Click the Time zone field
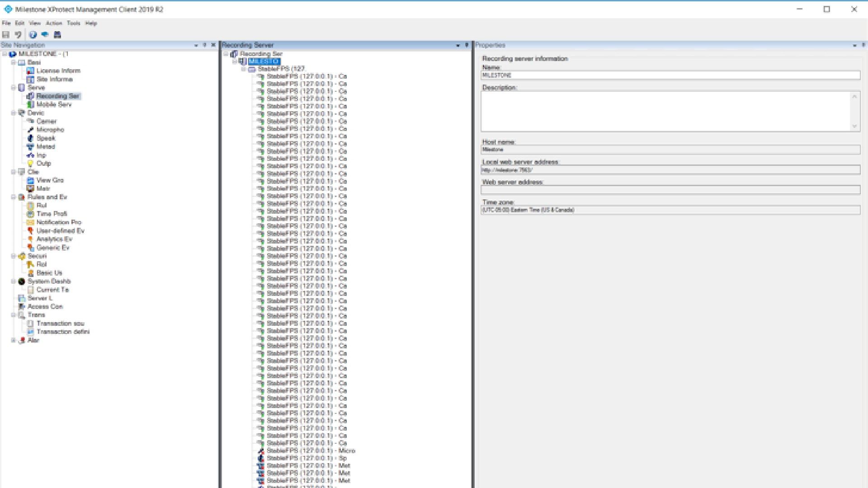 [x=670, y=210]
